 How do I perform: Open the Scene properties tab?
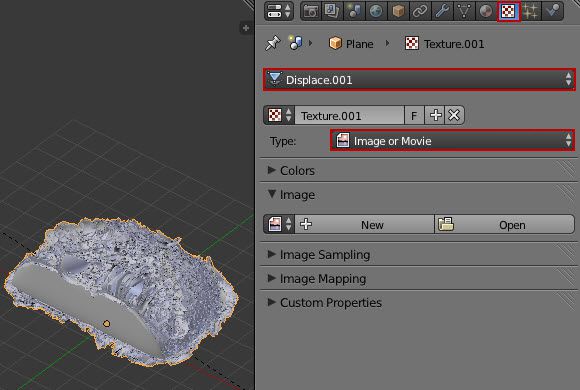point(354,11)
